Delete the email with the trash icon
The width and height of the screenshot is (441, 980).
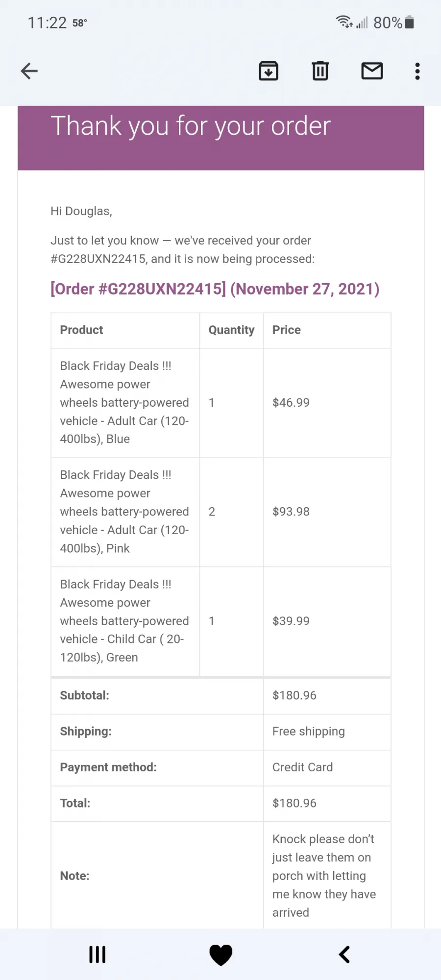click(320, 71)
